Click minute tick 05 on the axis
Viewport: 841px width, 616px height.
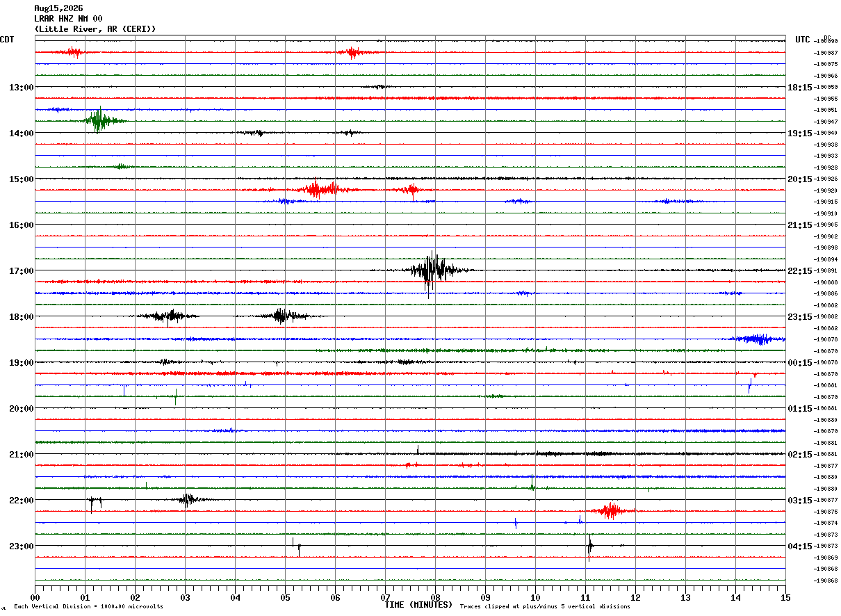pos(285,597)
